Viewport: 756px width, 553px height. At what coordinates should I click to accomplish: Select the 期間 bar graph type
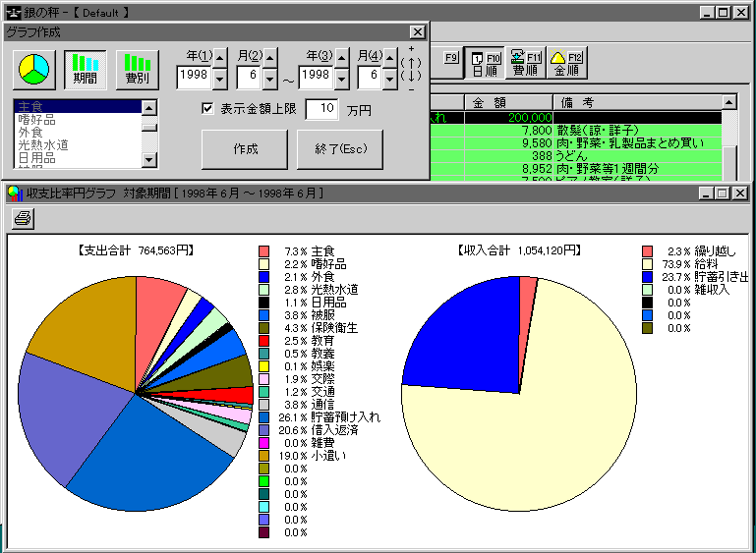(x=86, y=70)
